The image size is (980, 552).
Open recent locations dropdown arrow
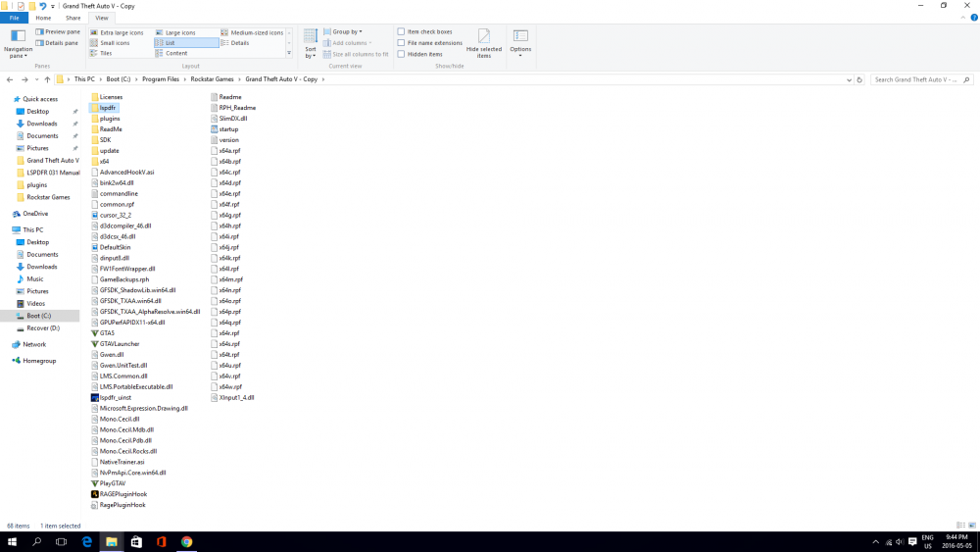(36, 79)
